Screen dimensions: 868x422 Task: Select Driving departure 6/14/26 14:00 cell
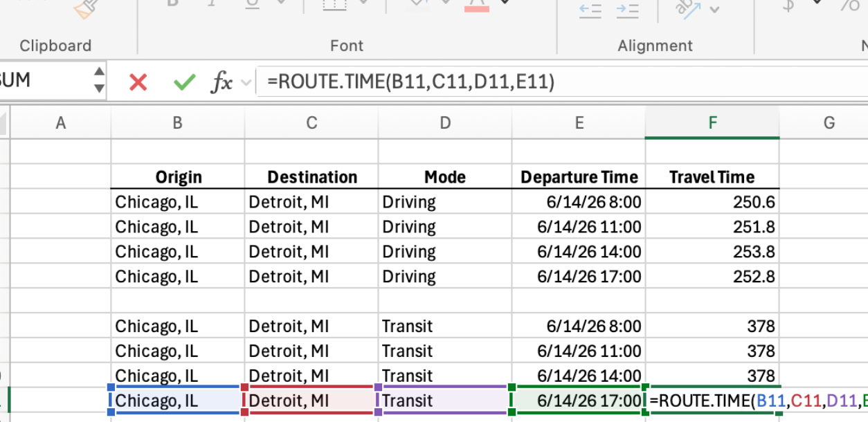coord(579,252)
